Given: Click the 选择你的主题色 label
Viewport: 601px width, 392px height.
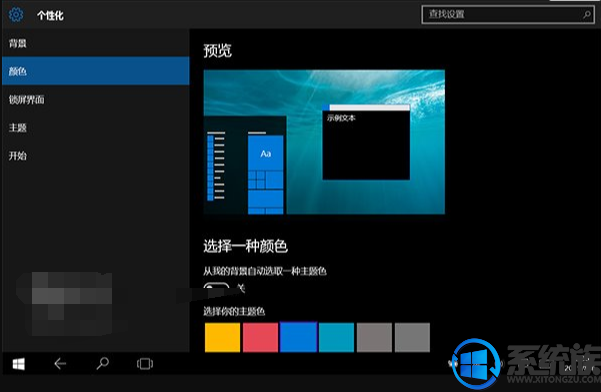Looking at the screenshot, I should (234, 311).
